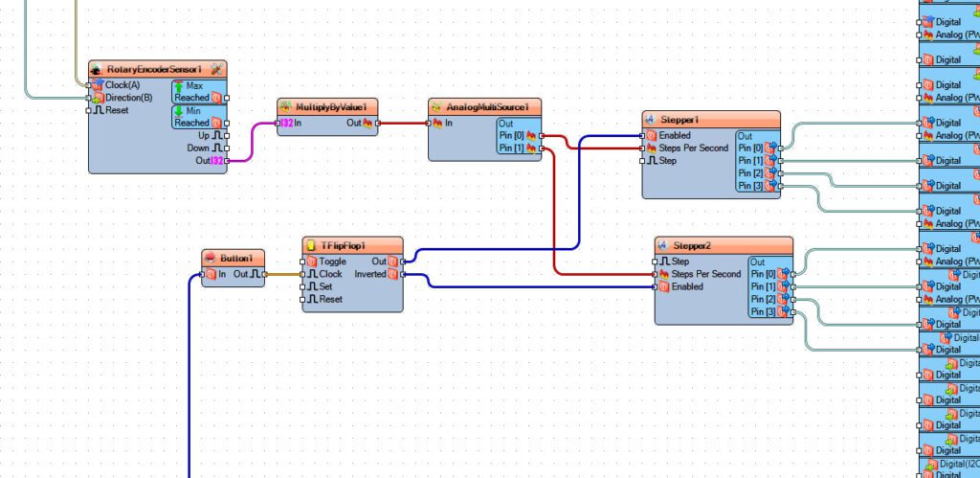
Task: Click the MultiplyByValue1 component icon
Action: (285, 106)
